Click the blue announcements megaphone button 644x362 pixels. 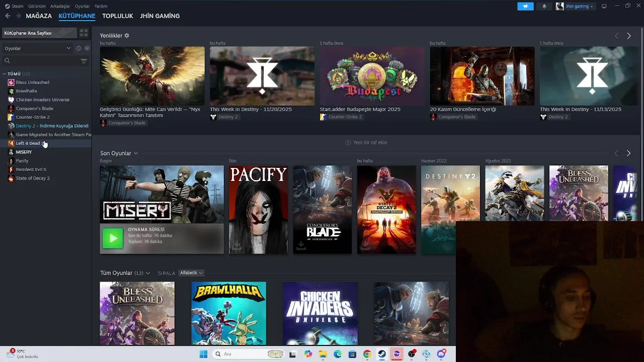(525, 6)
